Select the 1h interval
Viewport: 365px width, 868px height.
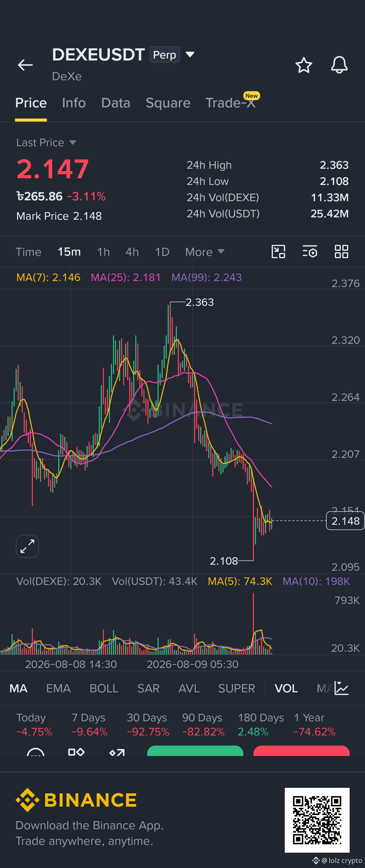coord(103,252)
